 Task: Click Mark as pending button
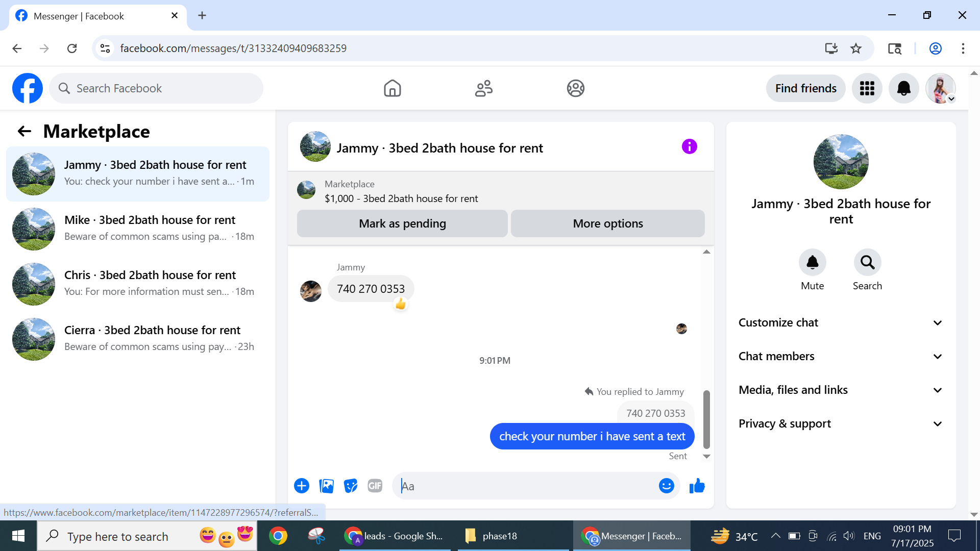coord(402,223)
